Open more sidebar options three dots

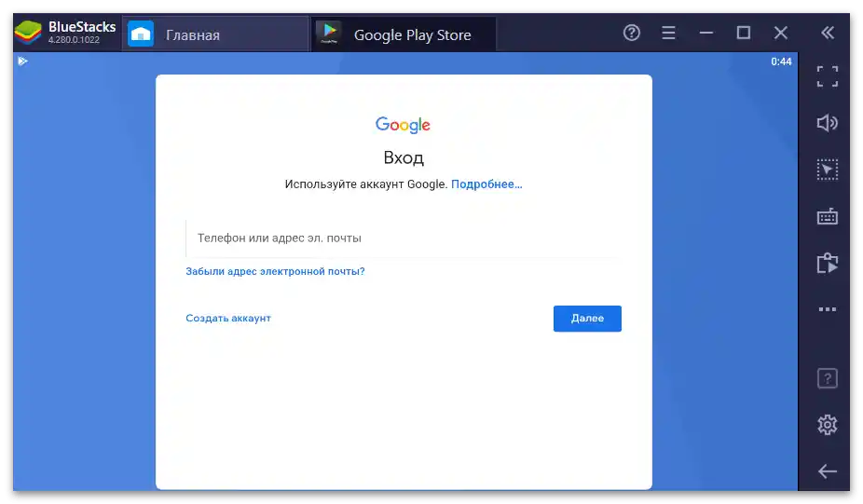tap(828, 309)
